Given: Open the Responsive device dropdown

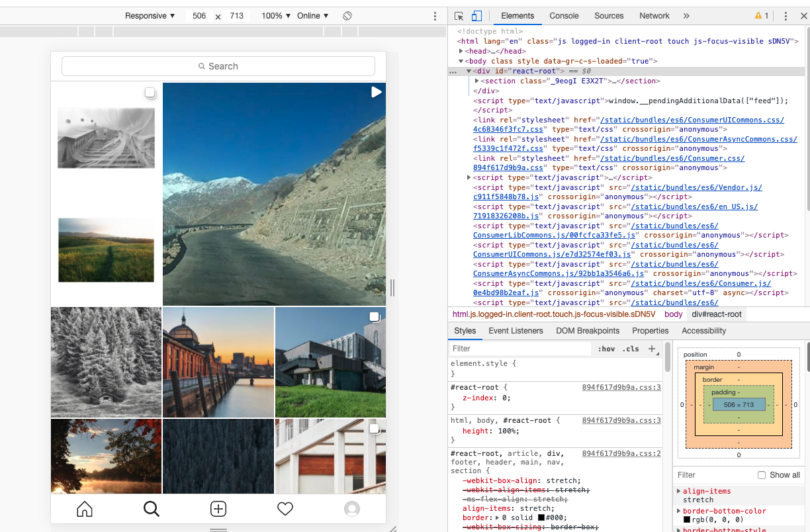Looking at the screenshot, I should click(150, 16).
